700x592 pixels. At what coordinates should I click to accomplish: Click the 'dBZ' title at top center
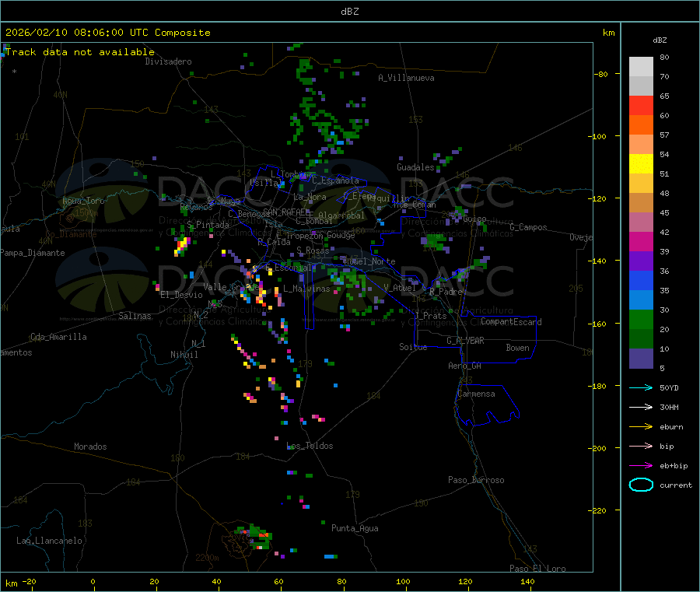coord(349,12)
